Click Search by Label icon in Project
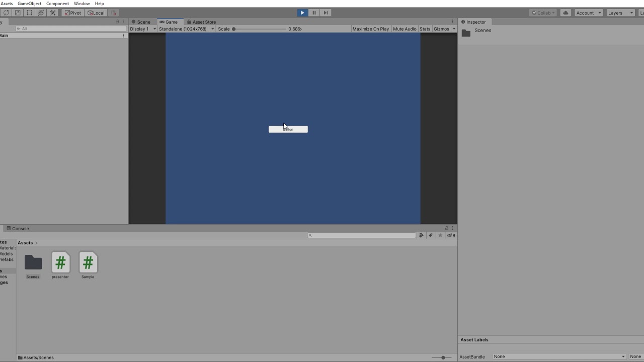The width and height of the screenshot is (644, 362). pos(431,235)
